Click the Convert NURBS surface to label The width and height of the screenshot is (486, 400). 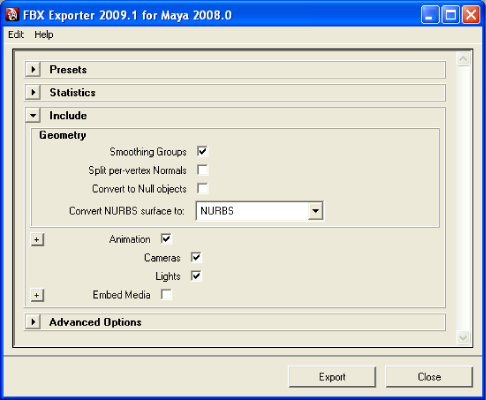(x=127, y=211)
